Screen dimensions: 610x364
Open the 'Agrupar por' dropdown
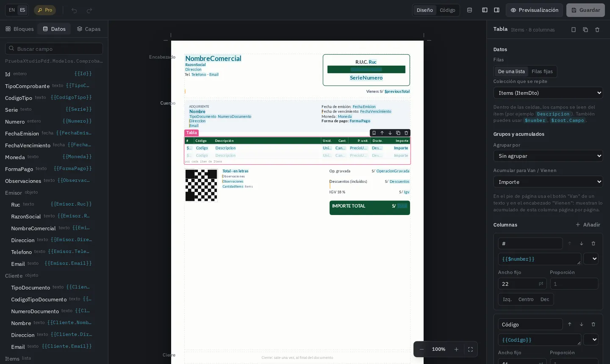548,156
